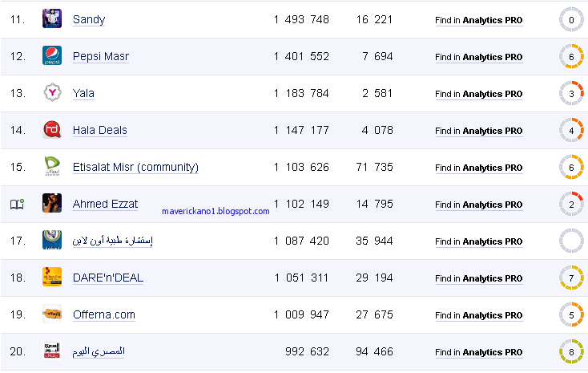Click the Pepsi Masr logo icon
The width and height of the screenshot is (588, 373).
[52, 55]
